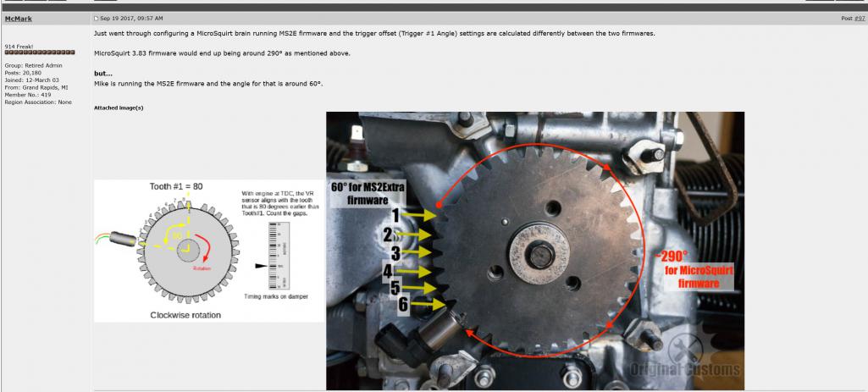Click the "From: Grand Rapids, MI" line
This screenshot has height=392, width=868.
point(36,87)
